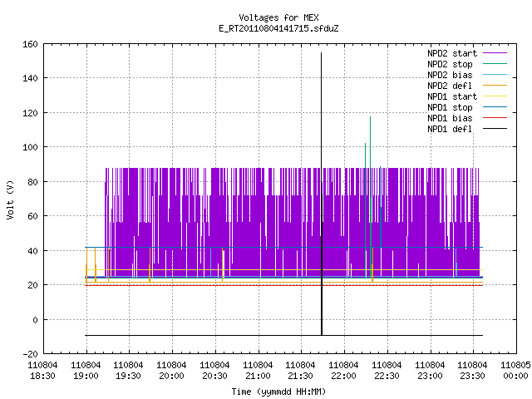Screen dimensions: 532x399
Task: Click the y-axis value 100
Action: (30, 147)
